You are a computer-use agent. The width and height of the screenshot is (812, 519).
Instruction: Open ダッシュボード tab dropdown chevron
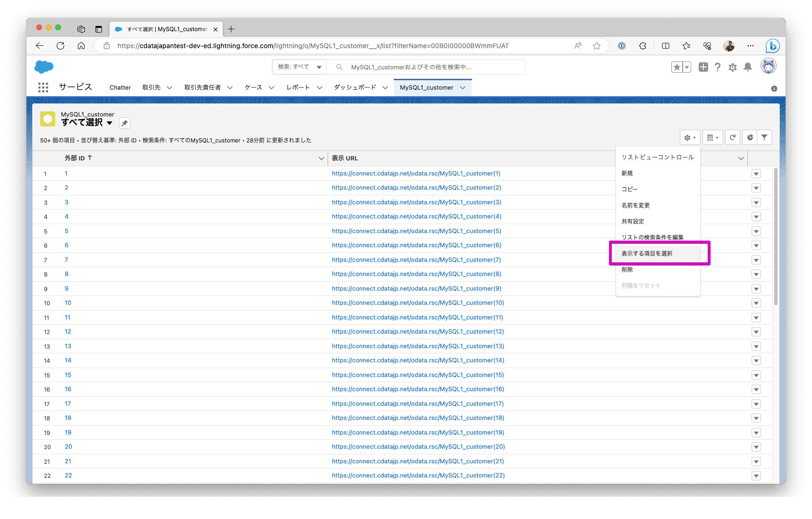[385, 88]
